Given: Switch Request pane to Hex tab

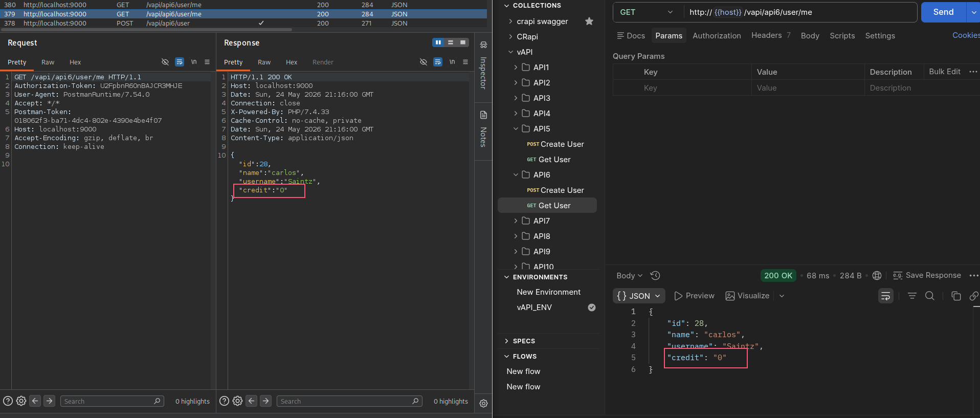Looking at the screenshot, I should (x=75, y=62).
